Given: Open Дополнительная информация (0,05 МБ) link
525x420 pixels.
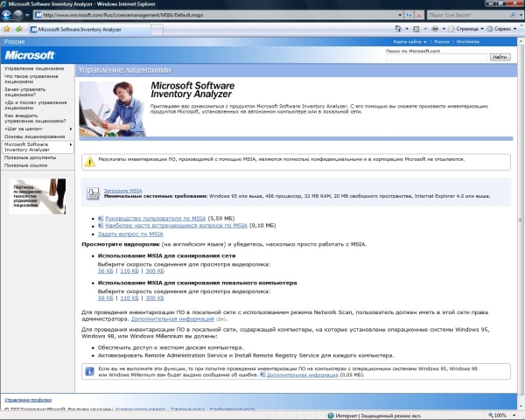Looking at the screenshot, I should (x=303, y=375).
